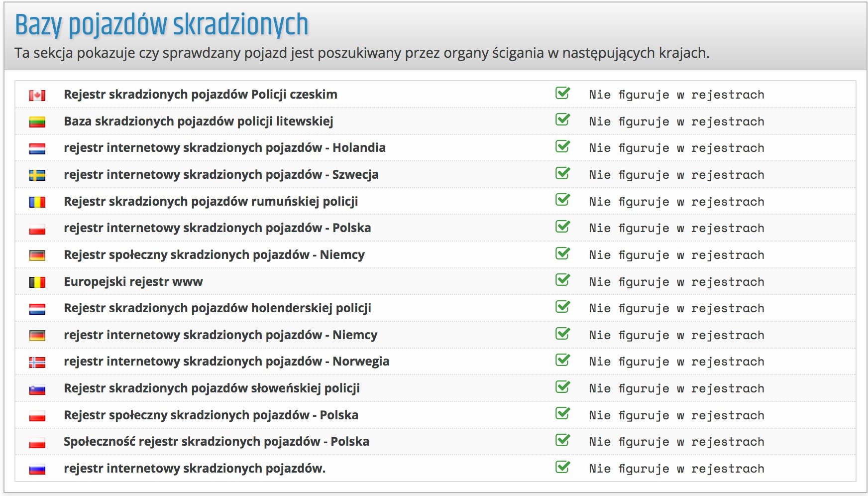Click the checkmark in 'Rejestr społeczny - Polska' row
Screen dimensions: 868x496
pyautogui.click(x=563, y=413)
